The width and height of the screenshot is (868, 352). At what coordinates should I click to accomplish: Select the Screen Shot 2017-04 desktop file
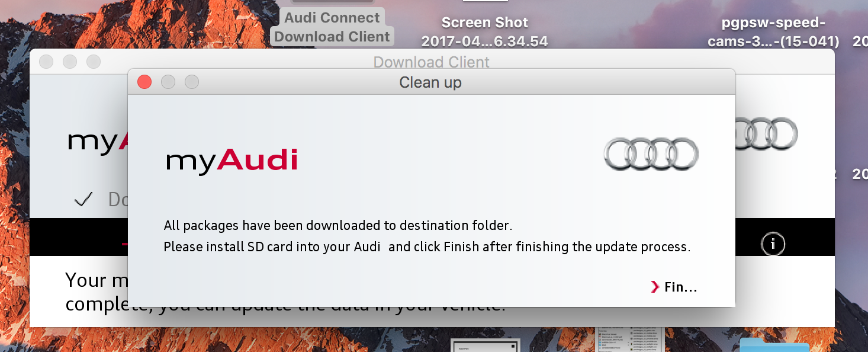tap(484, 32)
